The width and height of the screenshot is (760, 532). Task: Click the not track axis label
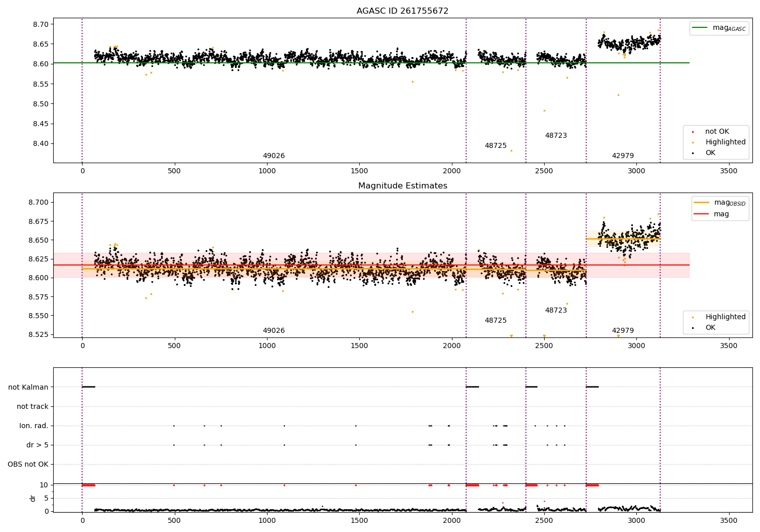point(32,407)
